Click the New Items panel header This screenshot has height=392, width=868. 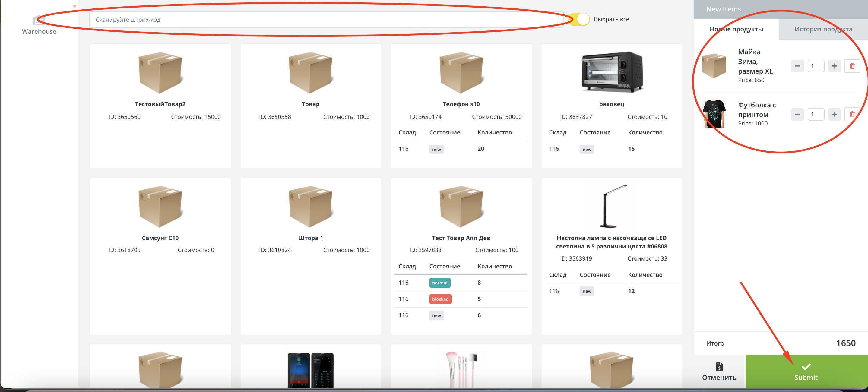pyautogui.click(x=781, y=9)
